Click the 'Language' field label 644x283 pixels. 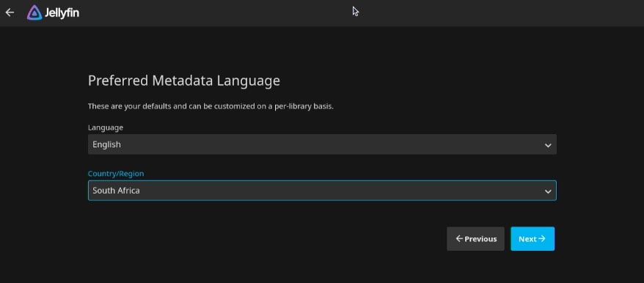(x=106, y=128)
